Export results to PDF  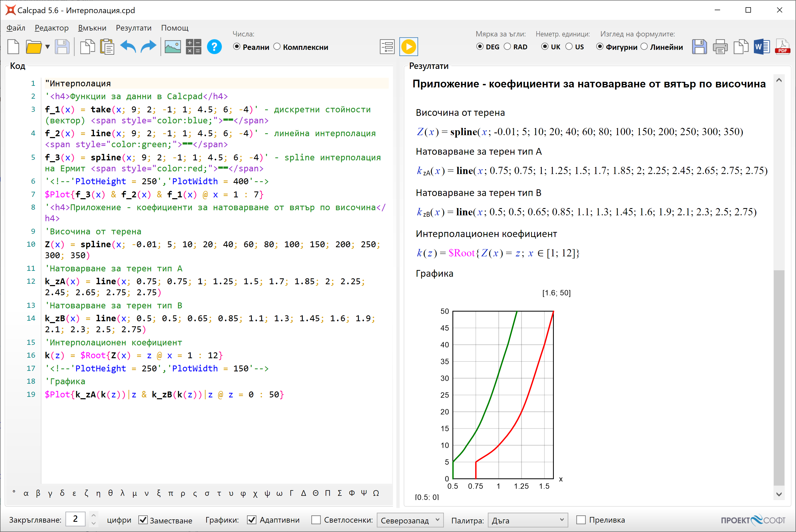782,47
